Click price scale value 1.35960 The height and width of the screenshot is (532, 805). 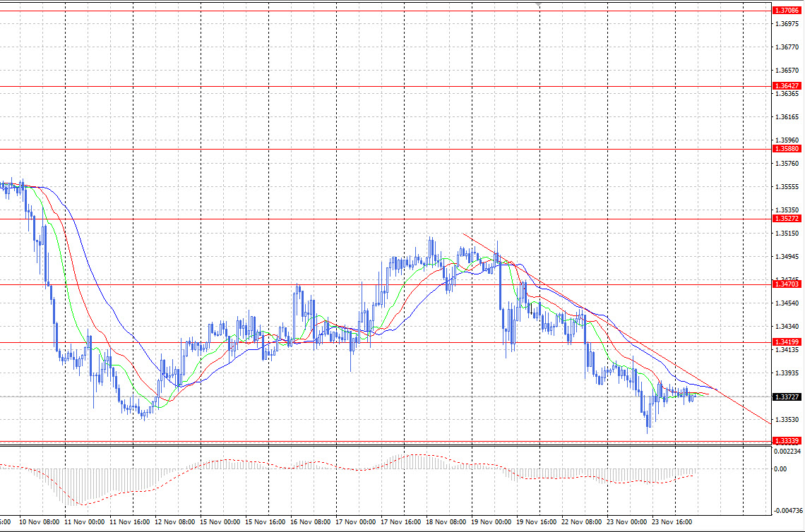(x=787, y=140)
